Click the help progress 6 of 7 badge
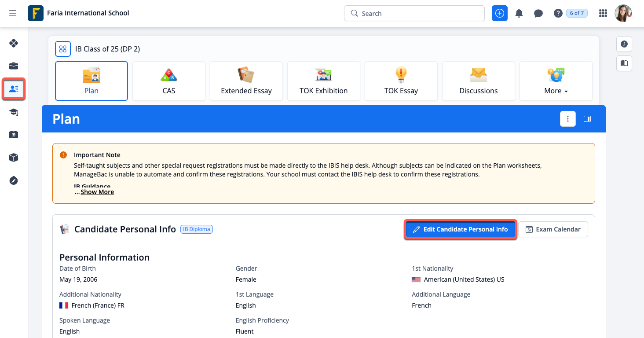Viewport: 644px width, 338px height. (577, 13)
